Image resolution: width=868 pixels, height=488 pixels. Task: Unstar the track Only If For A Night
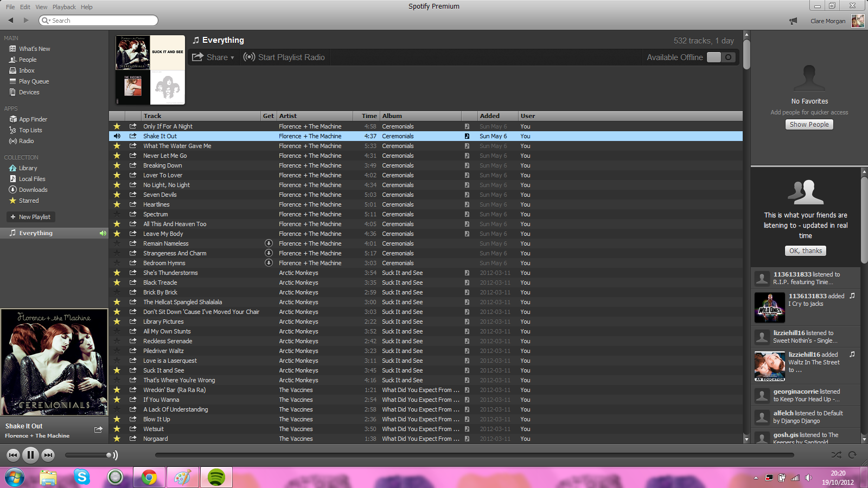coord(117,126)
